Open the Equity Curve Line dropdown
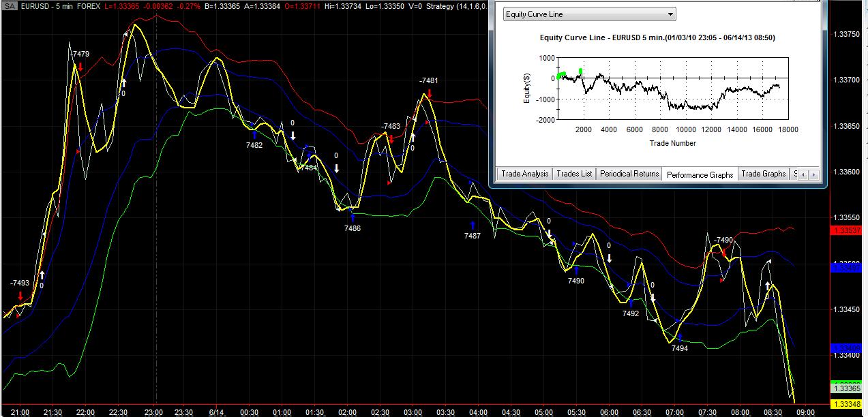This screenshot has height=417, width=868. (x=589, y=14)
